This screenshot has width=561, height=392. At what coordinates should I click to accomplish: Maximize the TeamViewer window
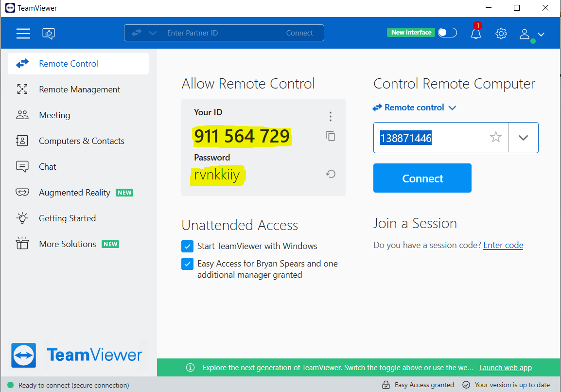click(x=517, y=8)
